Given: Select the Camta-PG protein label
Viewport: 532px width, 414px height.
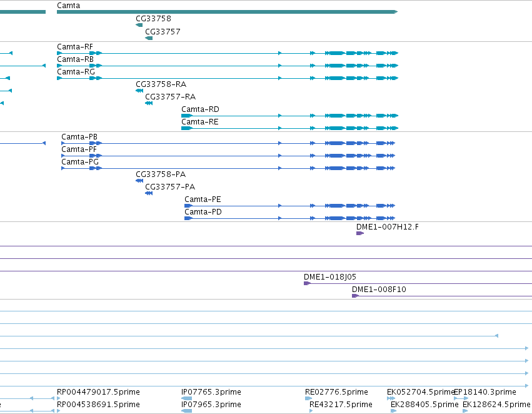Looking at the screenshot, I should click(80, 162).
